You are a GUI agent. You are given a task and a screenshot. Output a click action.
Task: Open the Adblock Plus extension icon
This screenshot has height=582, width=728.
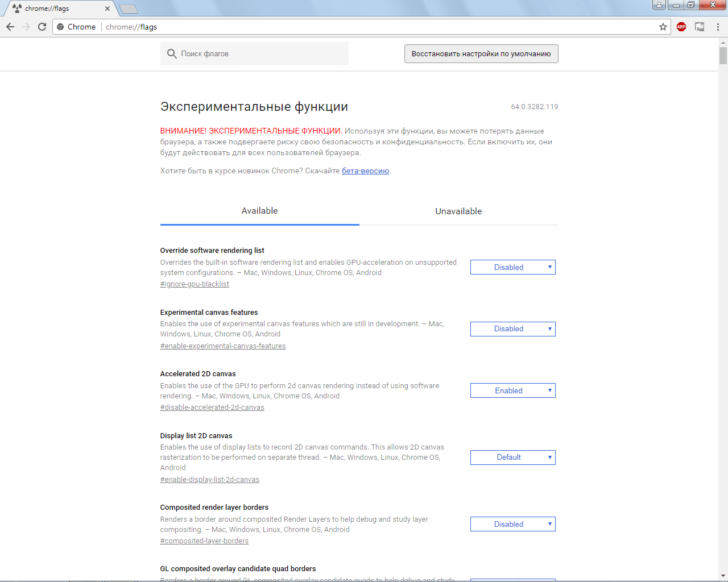point(681,27)
